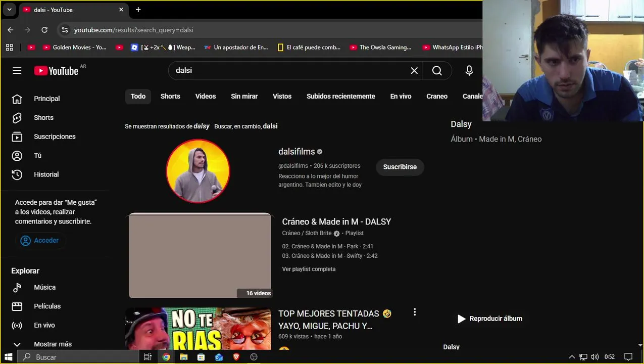
Task: Play track 02 Park 2:41
Action: 328,246
